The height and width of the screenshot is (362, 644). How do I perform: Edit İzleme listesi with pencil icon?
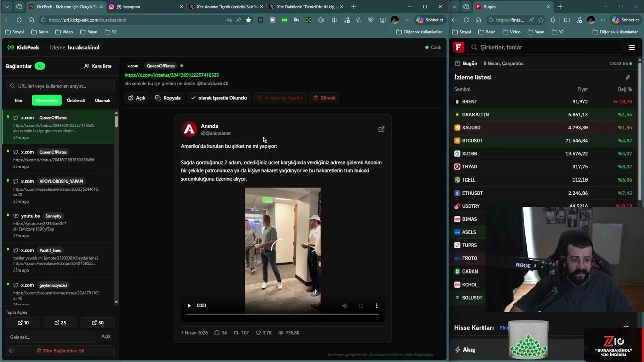click(x=628, y=77)
